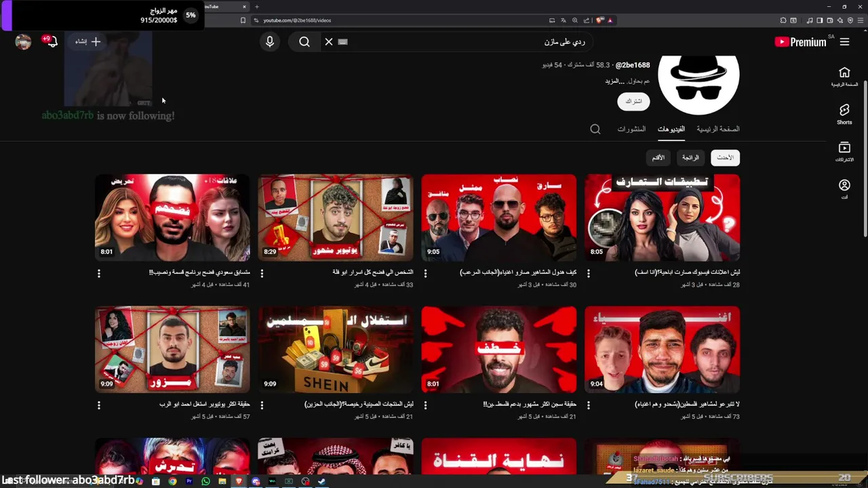The width and height of the screenshot is (868, 488).
Task: Open Google Chrome from the taskbar
Action: [x=172, y=481]
